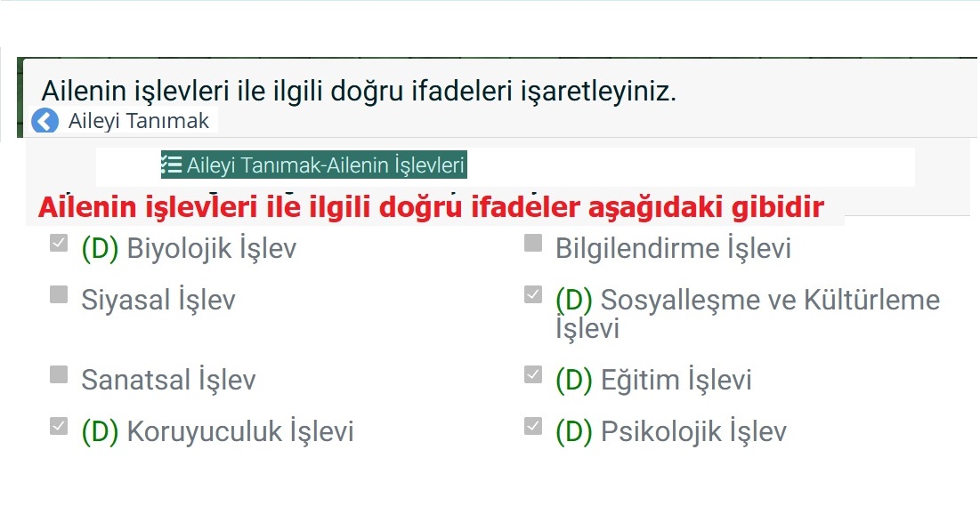The height and width of the screenshot is (514, 980).
Task: Go back via the Aileyi Tanımak link
Action: (138, 121)
